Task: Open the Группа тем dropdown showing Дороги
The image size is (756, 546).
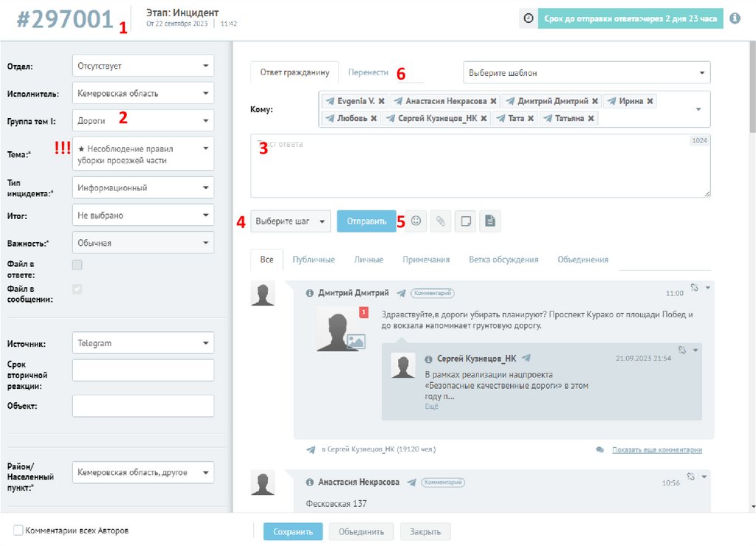Action: click(143, 120)
